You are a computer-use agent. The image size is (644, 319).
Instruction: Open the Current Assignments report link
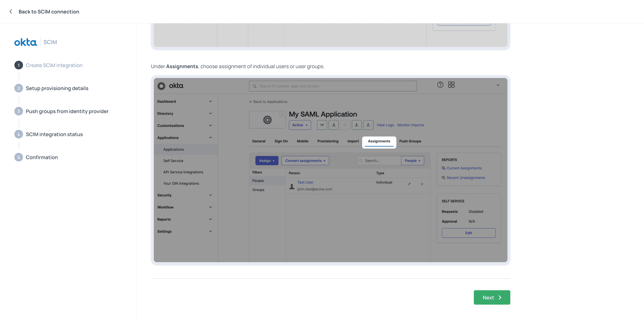pos(464,168)
